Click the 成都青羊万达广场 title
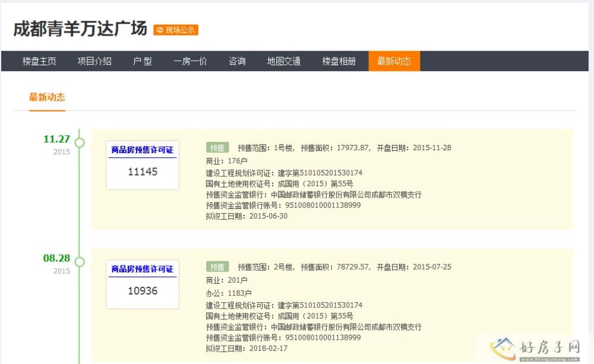Viewport: 594px width, 364px height. [x=80, y=29]
